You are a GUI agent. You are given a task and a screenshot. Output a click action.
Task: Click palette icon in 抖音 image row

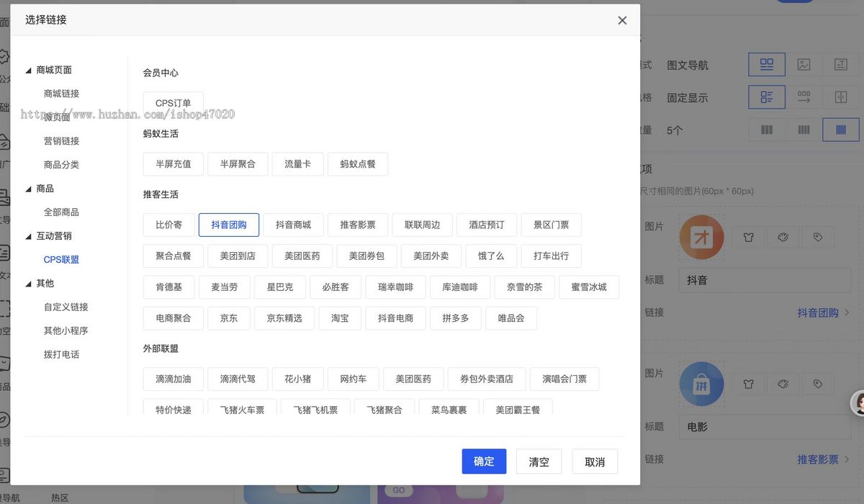(x=783, y=237)
